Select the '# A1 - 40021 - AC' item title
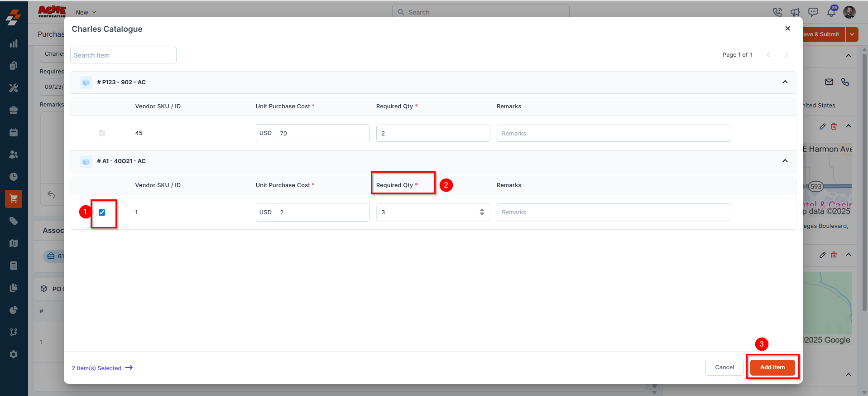The image size is (868, 396). [x=121, y=161]
